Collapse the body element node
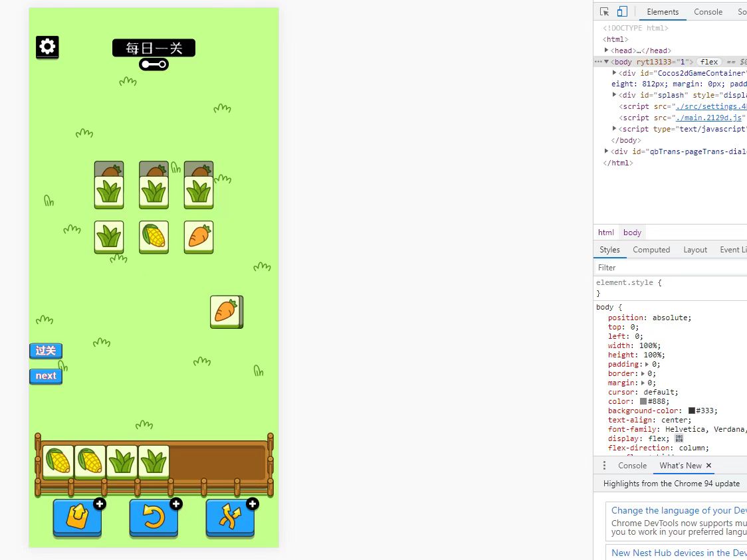The width and height of the screenshot is (747, 560). 607,62
